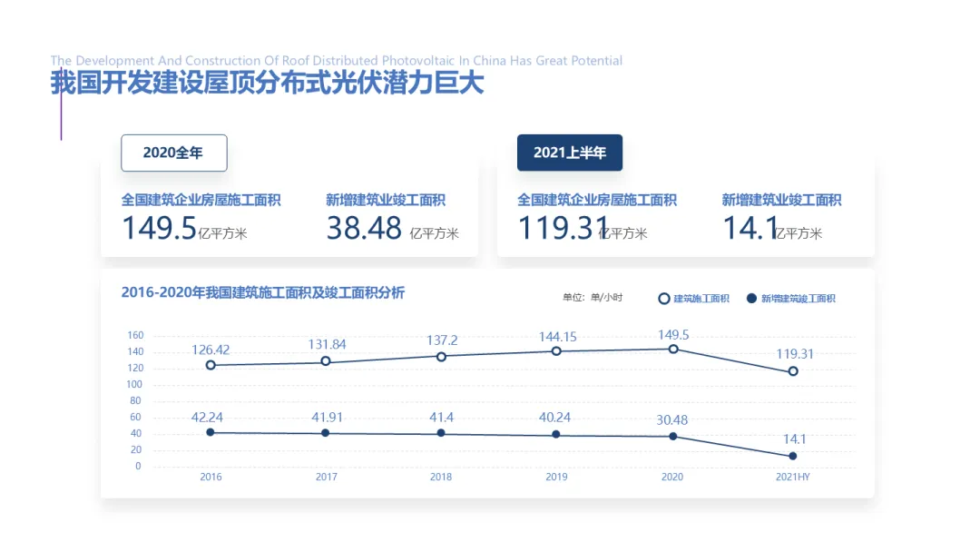Click the data label 131.84
This screenshot has width=980, height=552.
[x=327, y=344]
